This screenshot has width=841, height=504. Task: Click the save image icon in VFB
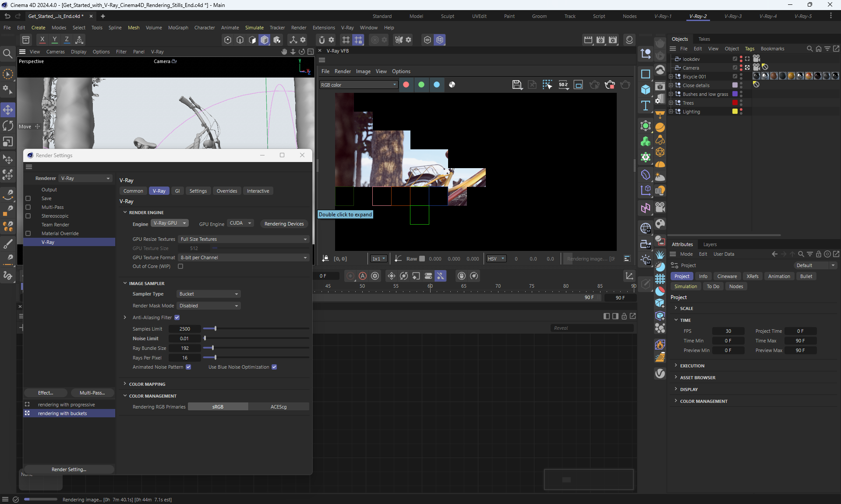click(517, 85)
